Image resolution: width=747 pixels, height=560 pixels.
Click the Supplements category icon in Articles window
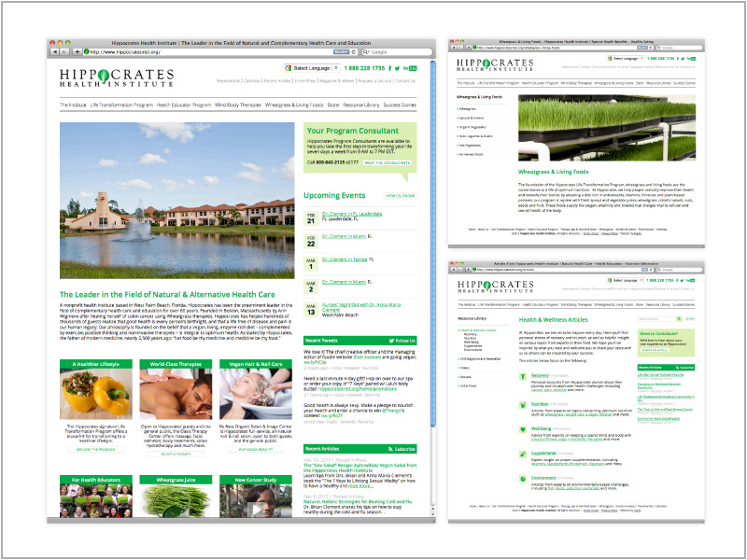click(523, 455)
